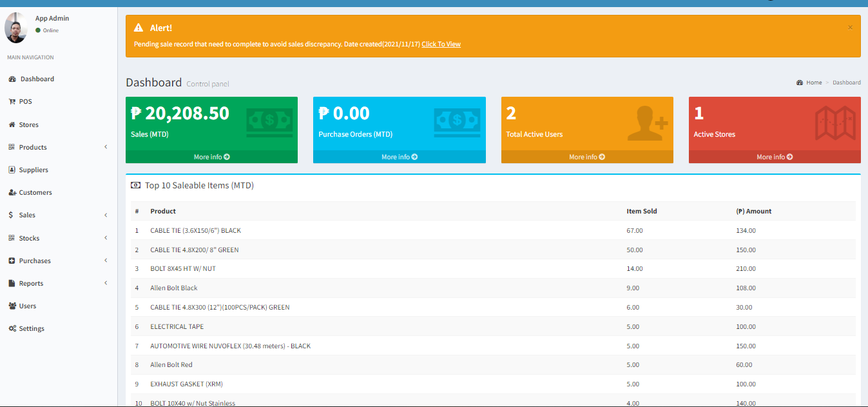Click the money icon on the green Sales box

point(269,121)
